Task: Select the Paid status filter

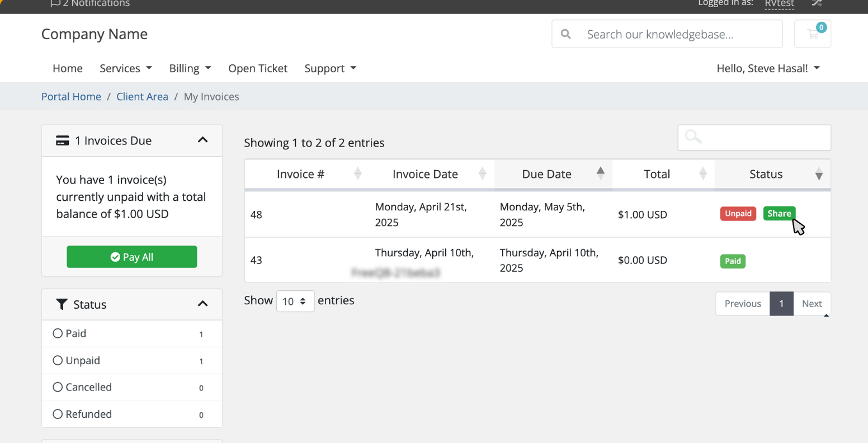Action: [58, 333]
